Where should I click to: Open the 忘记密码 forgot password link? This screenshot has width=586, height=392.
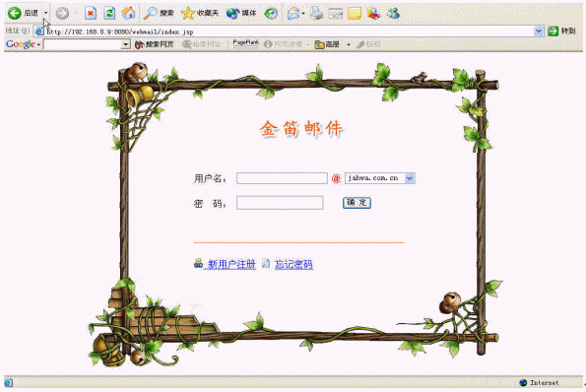pos(293,264)
